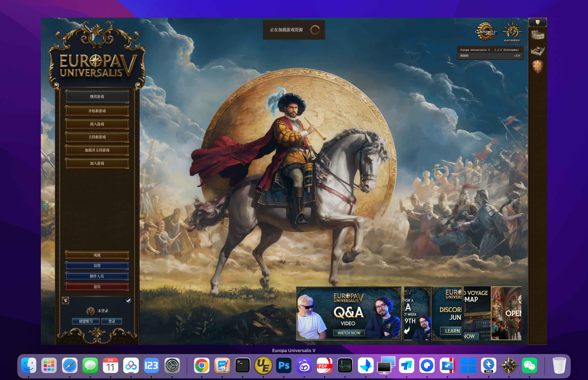Click the 未登录 not-logged-in status text
This screenshot has width=588, height=380.
point(103,311)
